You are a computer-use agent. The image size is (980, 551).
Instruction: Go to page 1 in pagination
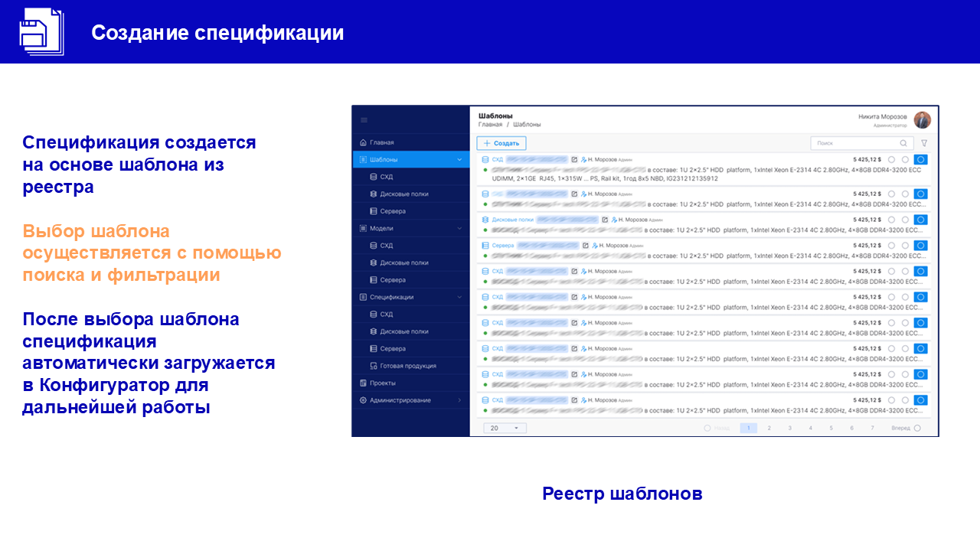tap(748, 428)
